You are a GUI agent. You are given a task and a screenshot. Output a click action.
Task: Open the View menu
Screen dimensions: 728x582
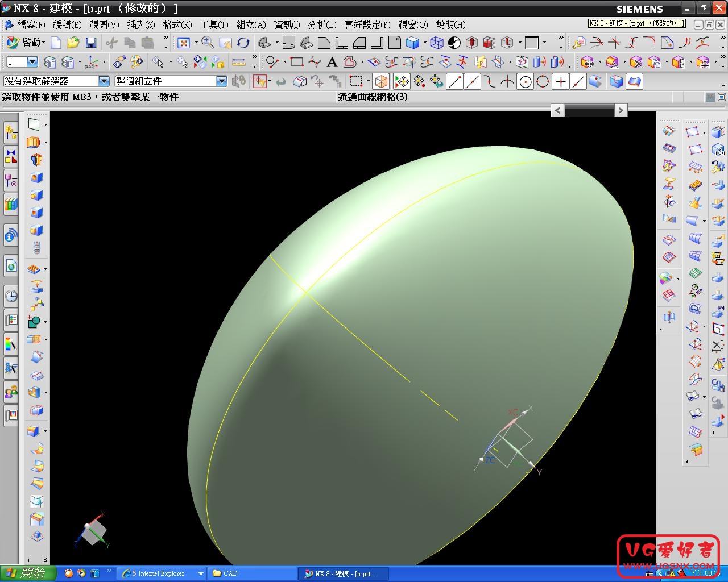pos(104,24)
